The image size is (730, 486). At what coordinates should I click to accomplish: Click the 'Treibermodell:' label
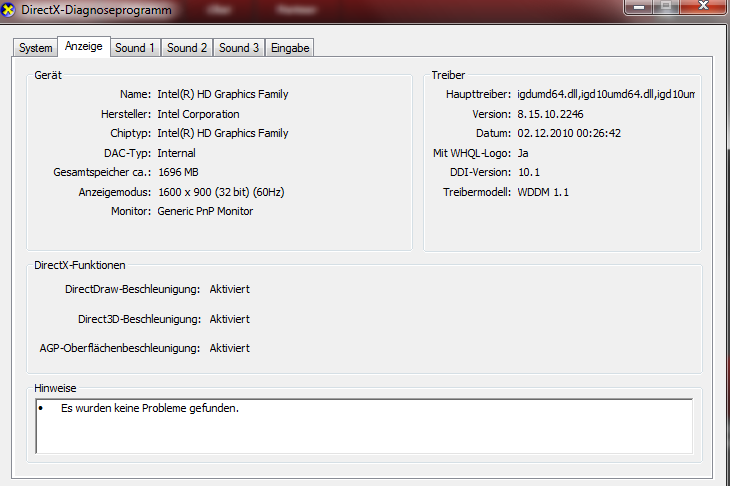477,192
